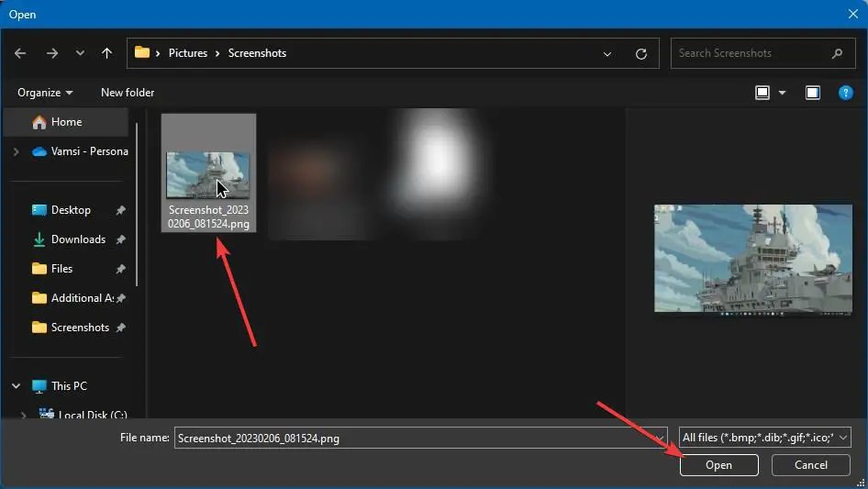This screenshot has width=868, height=489.
Task: Open the Organize menu
Action: (x=45, y=93)
